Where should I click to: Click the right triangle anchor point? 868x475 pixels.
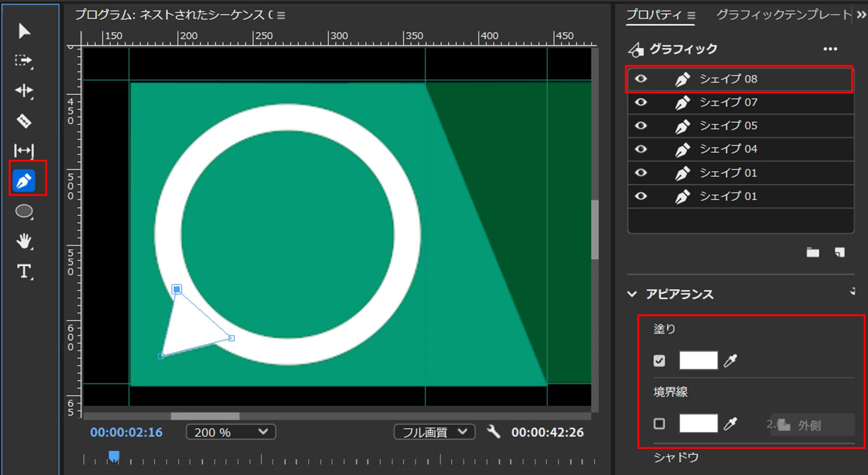[232, 338]
